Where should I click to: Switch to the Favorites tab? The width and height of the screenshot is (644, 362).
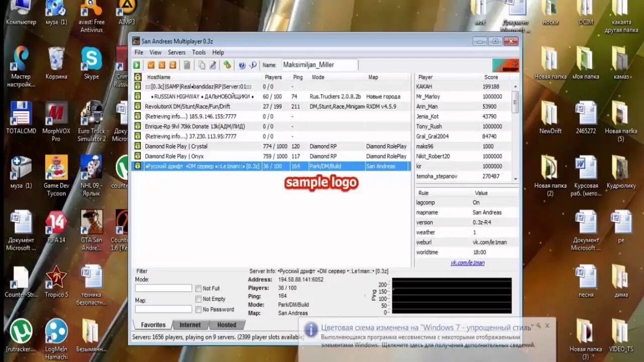[x=153, y=325]
